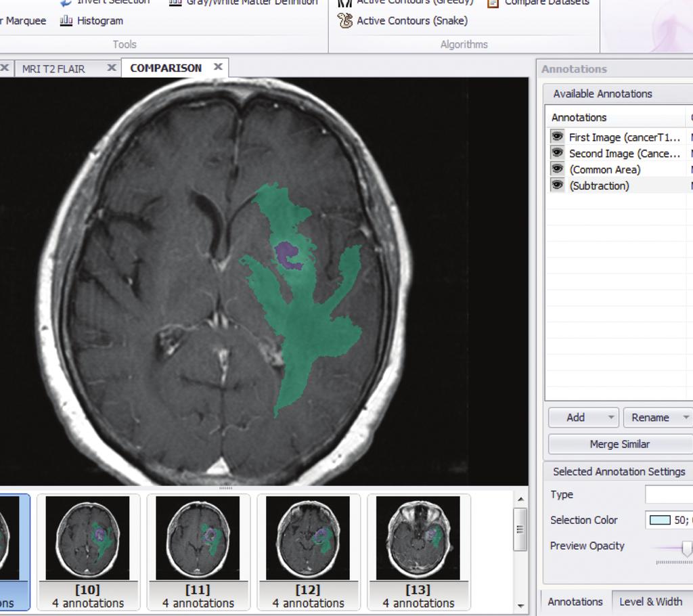Click thumbnail strip scroll up arrow

pyautogui.click(x=520, y=500)
